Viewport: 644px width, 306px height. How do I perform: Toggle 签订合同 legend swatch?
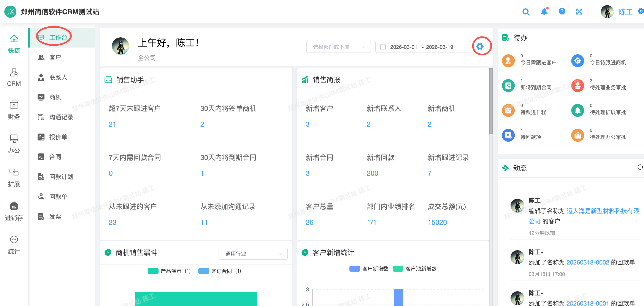coord(203,271)
